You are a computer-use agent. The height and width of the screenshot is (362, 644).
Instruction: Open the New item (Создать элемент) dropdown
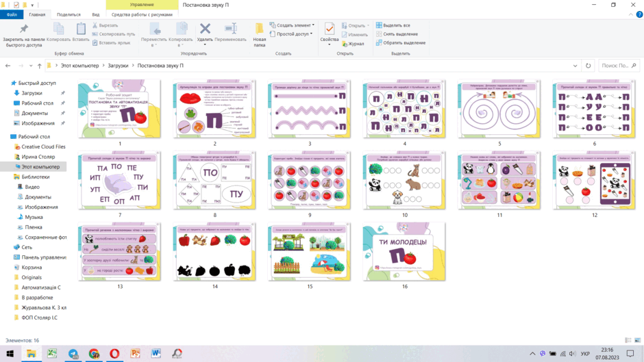click(x=292, y=25)
